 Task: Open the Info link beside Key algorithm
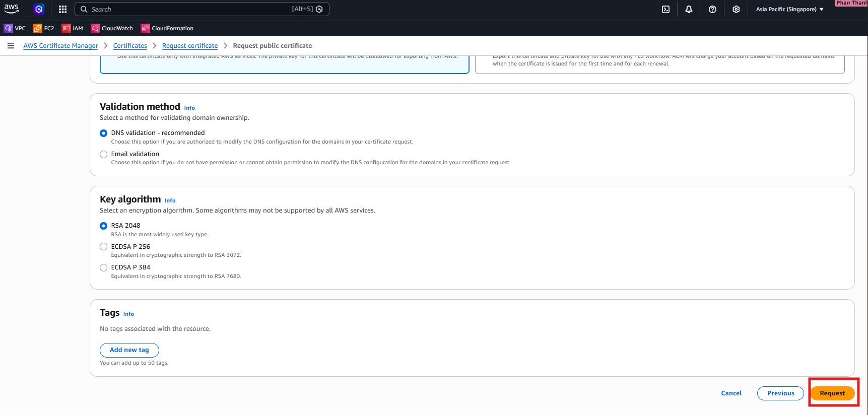170,200
